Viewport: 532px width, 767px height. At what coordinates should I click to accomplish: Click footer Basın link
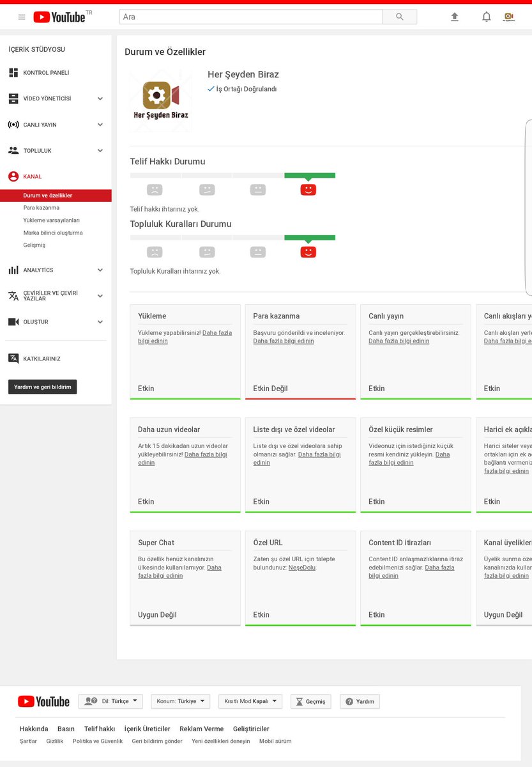[x=66, y=729]
